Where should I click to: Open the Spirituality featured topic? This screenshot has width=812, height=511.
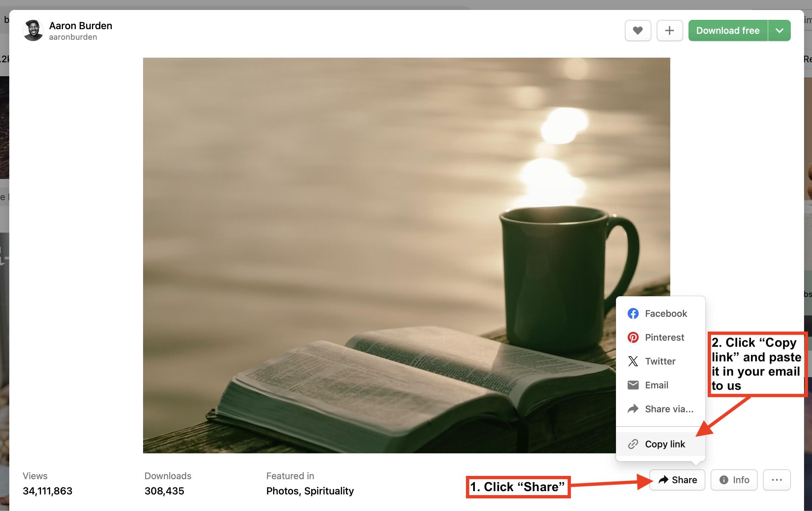[329, 491]
